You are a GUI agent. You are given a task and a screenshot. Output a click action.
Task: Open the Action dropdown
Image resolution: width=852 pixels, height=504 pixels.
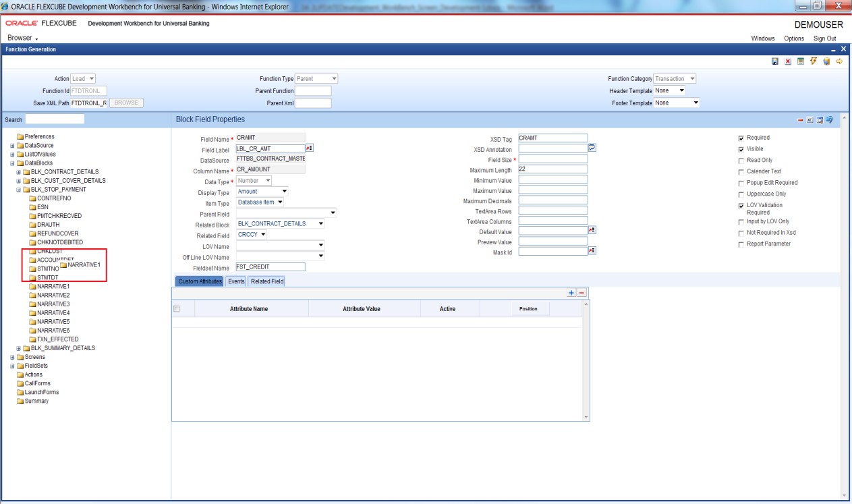84,78
